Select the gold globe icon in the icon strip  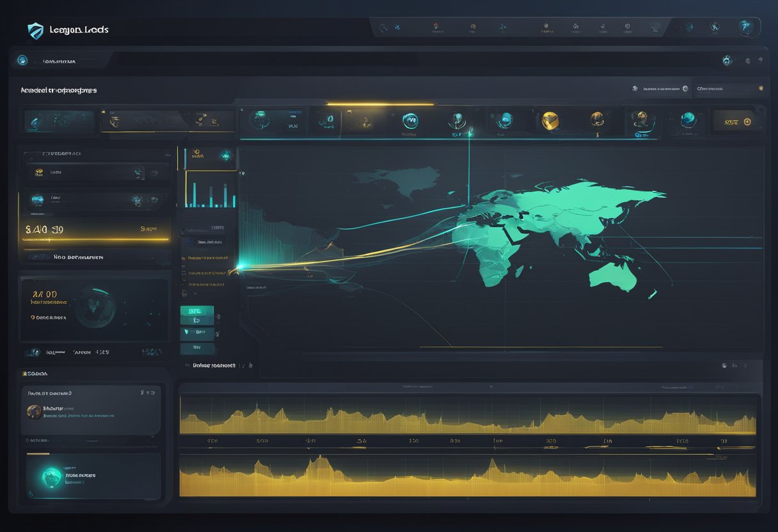pos(550,120)
